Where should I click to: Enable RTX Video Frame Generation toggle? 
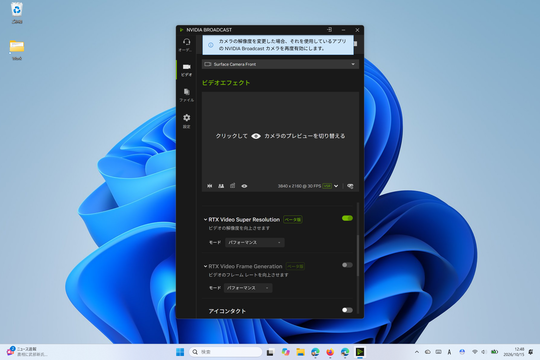pyautogui.click(x=347, y=265)
